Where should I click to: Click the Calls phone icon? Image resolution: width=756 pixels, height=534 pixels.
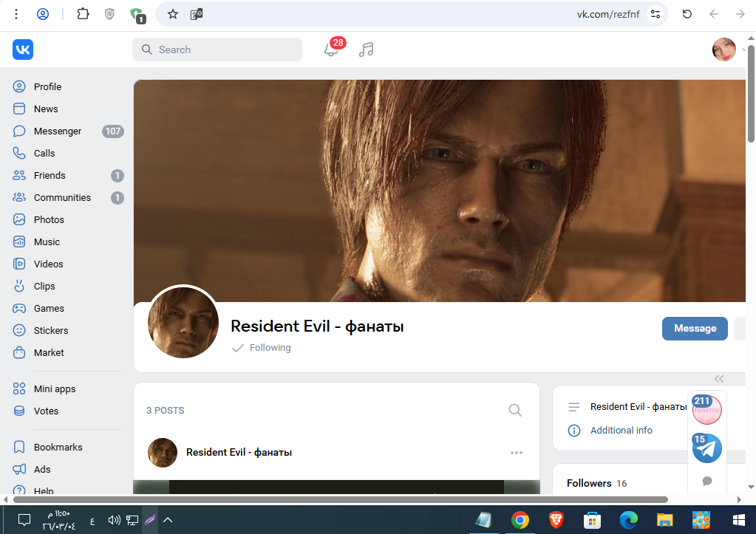pos(19,154)
